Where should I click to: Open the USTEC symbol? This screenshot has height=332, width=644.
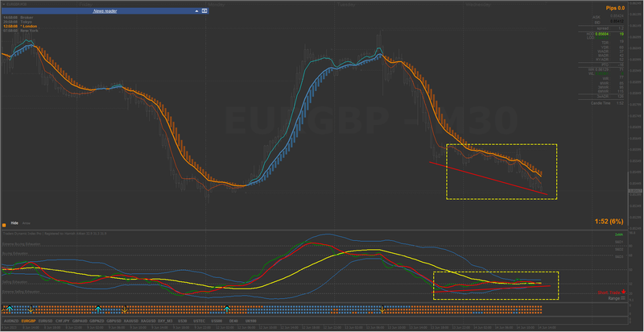(199, 321)
